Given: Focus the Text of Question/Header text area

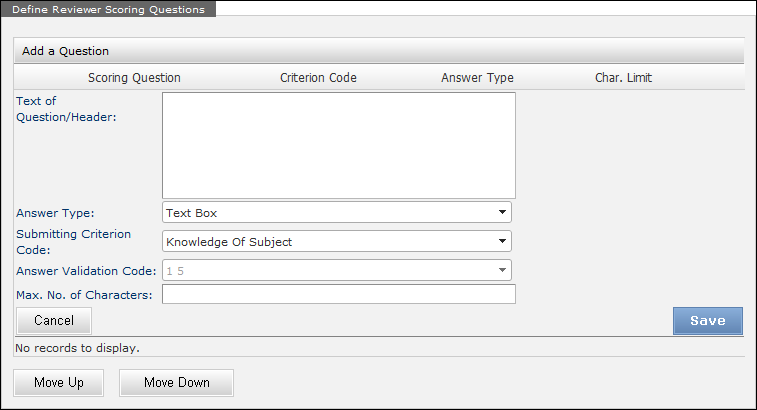Looking at the screenshot, I should point(338,145).
